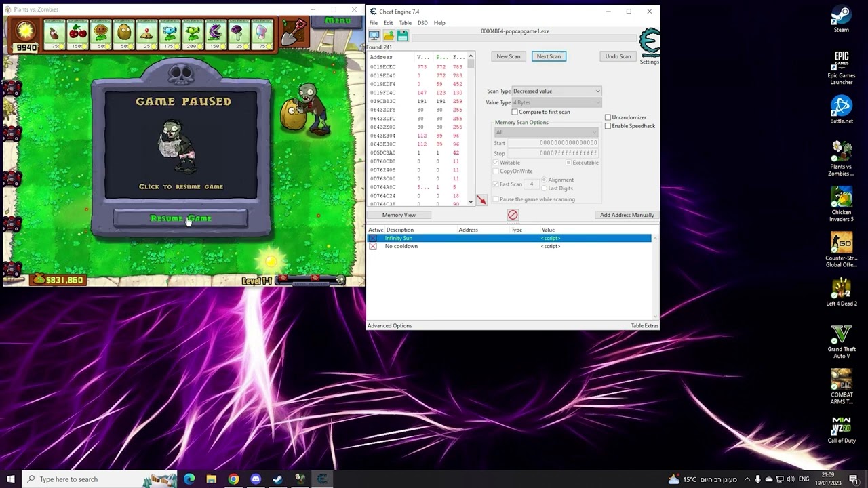Toggle the Executable checkbox
868x488 pixels.
[x=568, y=163]
